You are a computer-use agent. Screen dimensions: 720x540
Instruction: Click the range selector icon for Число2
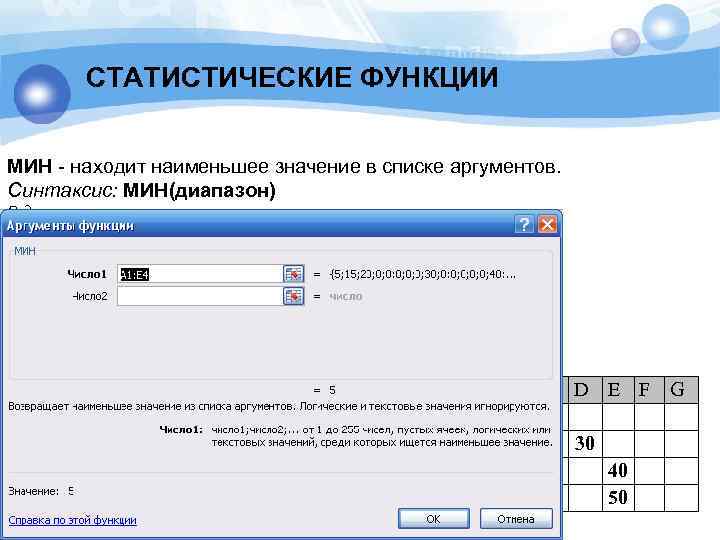tap(293, 296)
